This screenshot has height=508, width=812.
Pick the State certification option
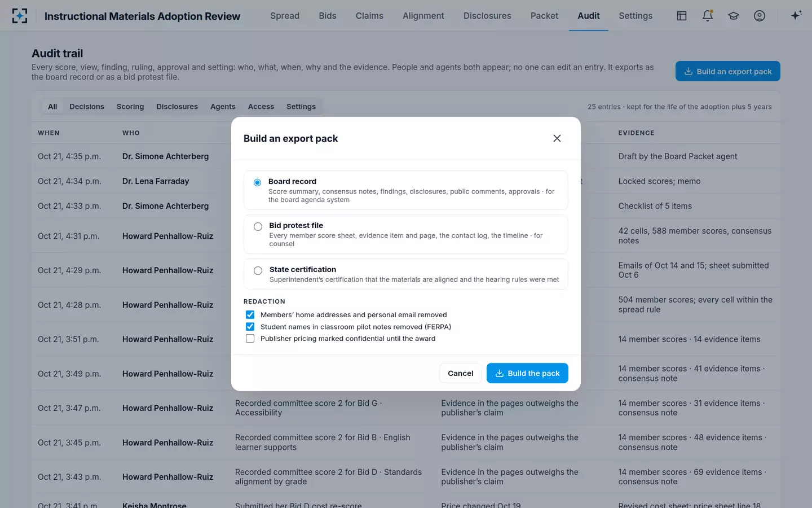click(x=406, y=274)
